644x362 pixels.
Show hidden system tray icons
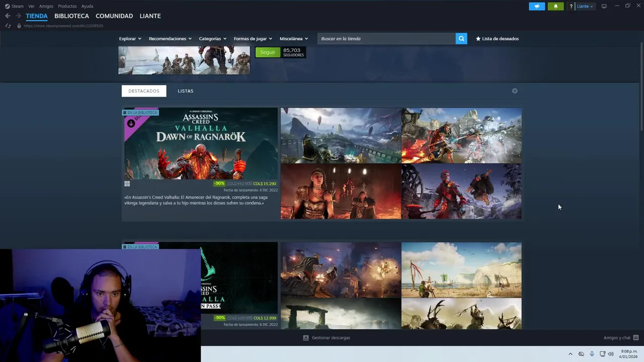click(570, 354)
